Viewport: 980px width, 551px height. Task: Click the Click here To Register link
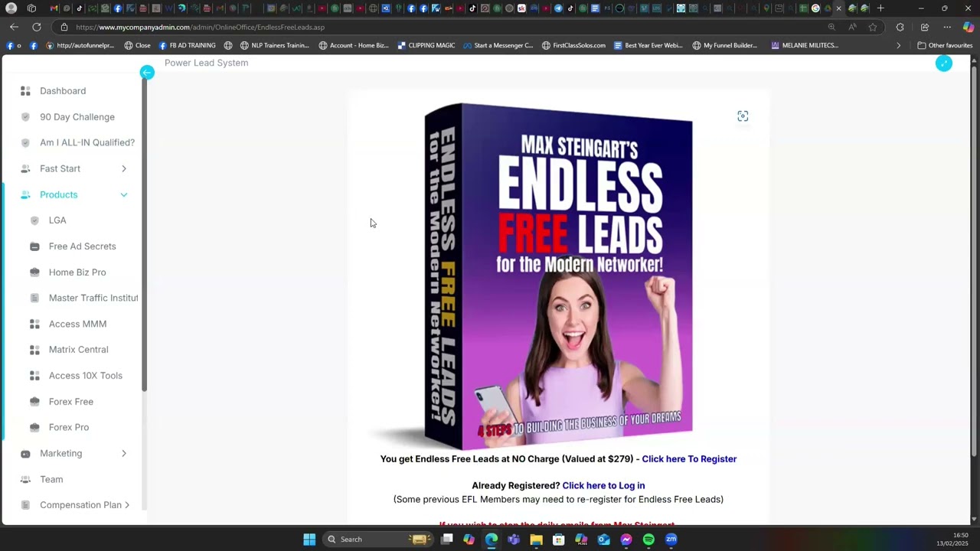click(x=689, y=459)
